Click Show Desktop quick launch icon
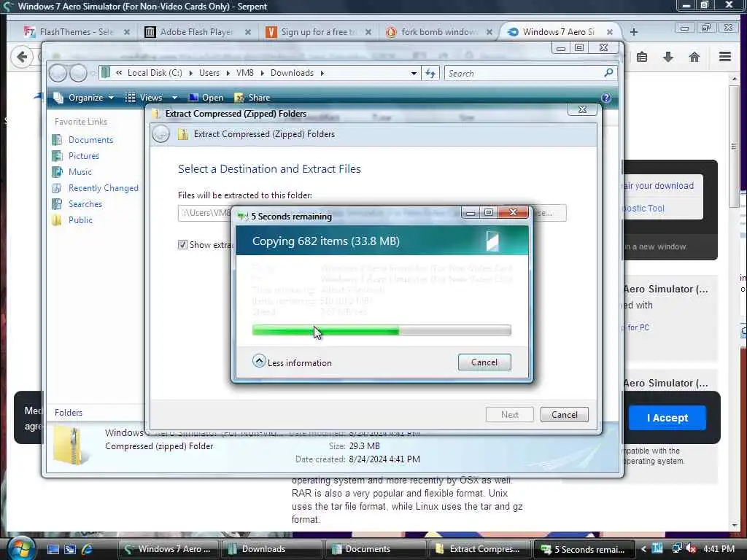747x560 pixels. tap(53, 549)
